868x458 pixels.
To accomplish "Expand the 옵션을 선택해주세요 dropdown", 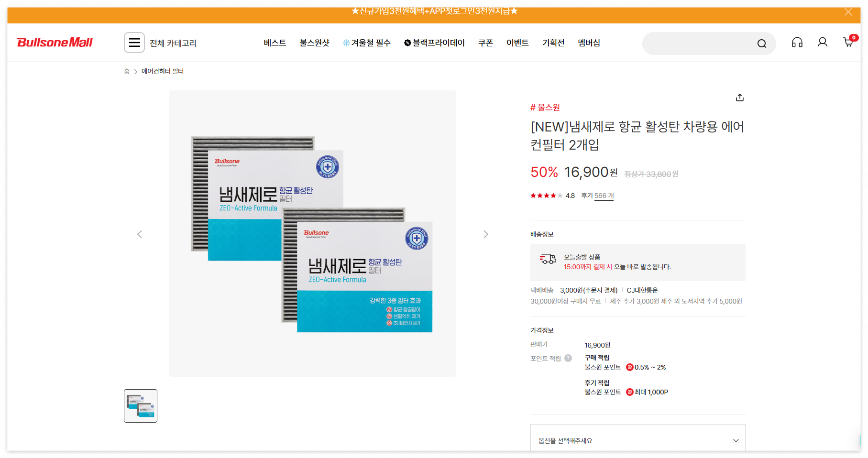I will [x=637, y=440].
